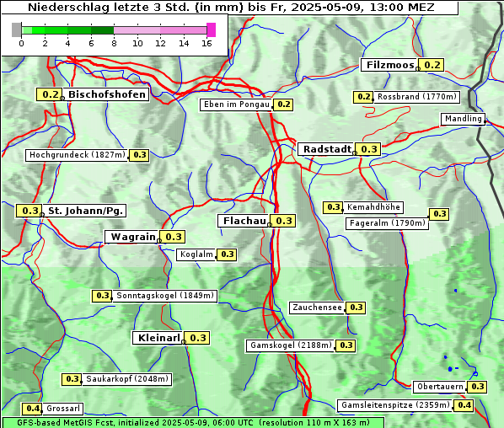Click the Obertauern label
This screenshot has width=504, height=428.
[440, 387]
